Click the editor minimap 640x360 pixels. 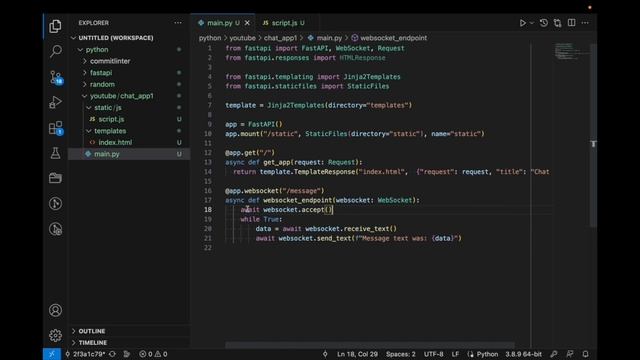tap(571, 51)
